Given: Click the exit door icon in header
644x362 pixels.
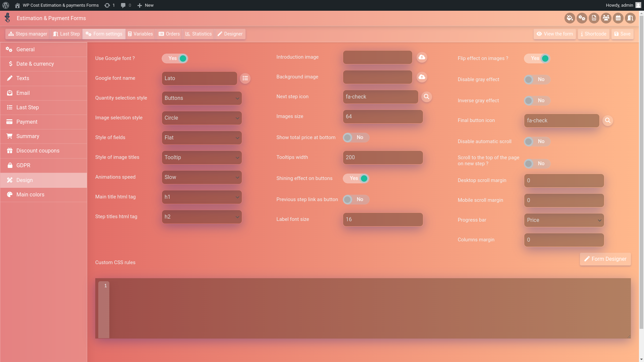Looking at the screenshot, I should point(630,18).
